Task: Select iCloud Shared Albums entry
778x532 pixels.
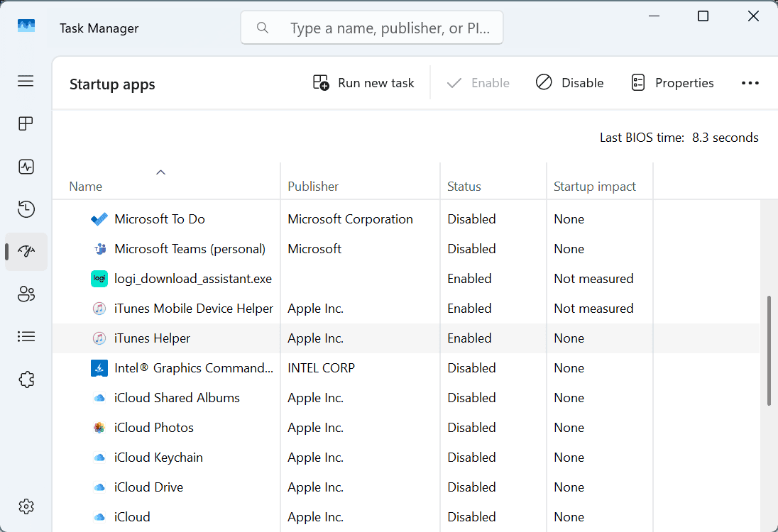Action: 177,398
